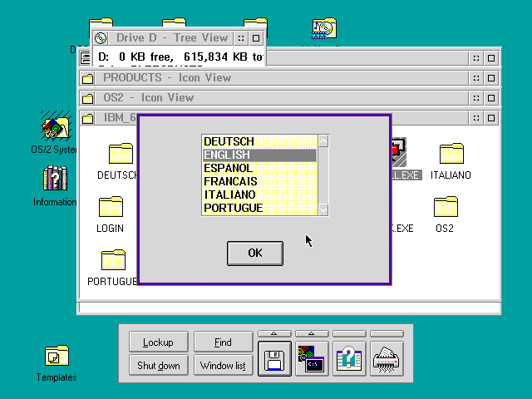Select PORTUGUE in the language list

click(x=260, y=208)
